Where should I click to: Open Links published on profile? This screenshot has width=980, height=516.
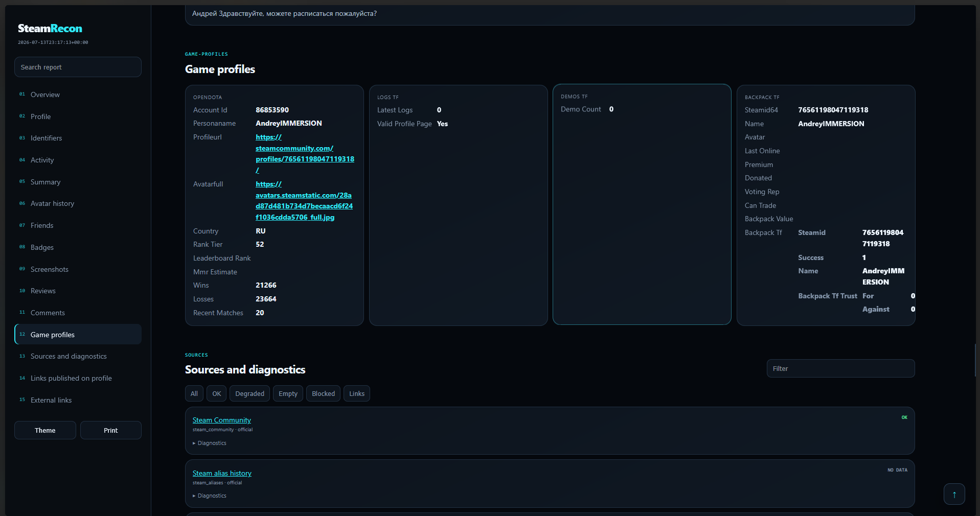[78, 378]
